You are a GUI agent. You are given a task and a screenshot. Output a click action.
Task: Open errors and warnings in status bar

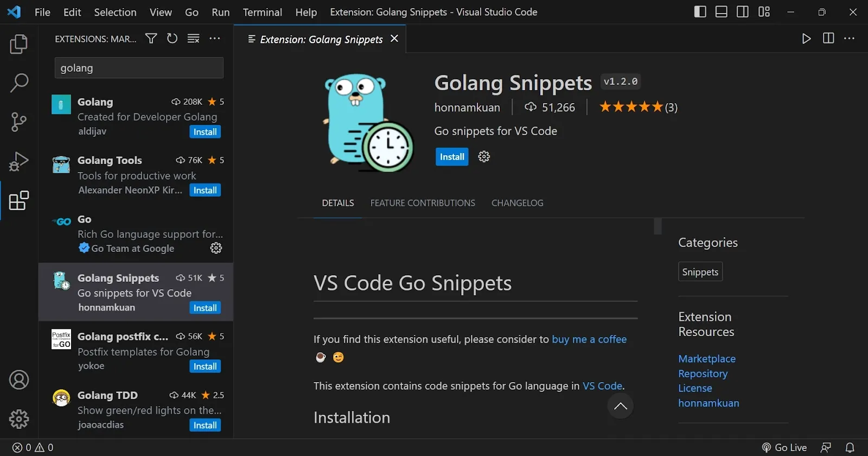click(33, 447)
